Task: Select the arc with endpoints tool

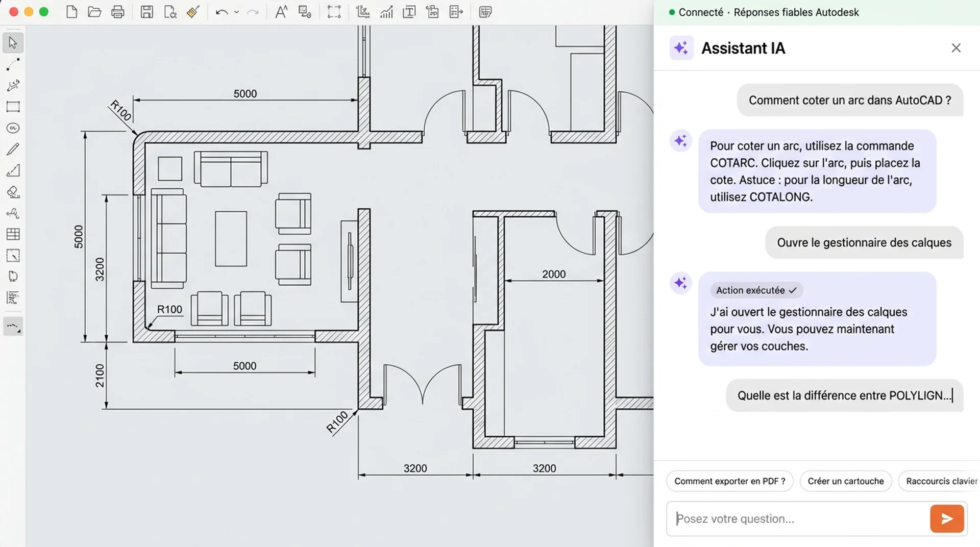Action: tap(13, 64)
